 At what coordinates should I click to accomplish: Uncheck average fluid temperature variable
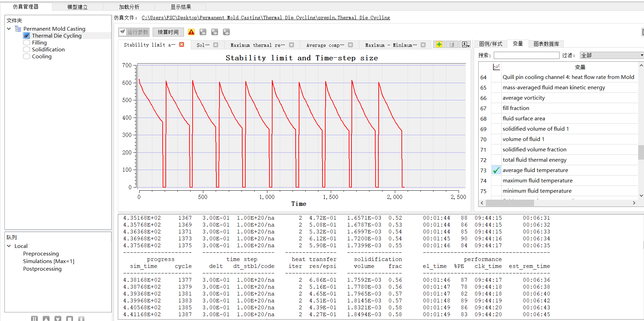click(x=496, y=170)
